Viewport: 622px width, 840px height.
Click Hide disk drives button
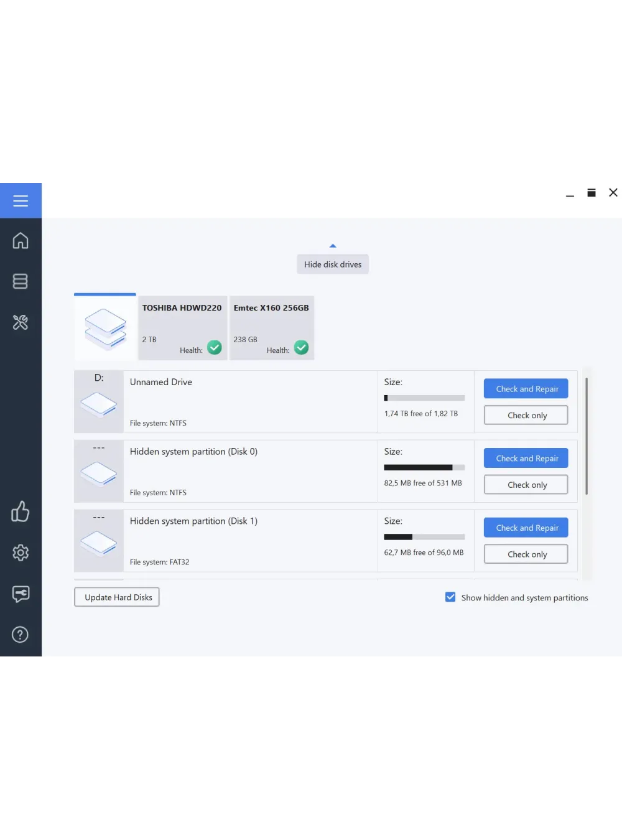[x=333, y=264]
